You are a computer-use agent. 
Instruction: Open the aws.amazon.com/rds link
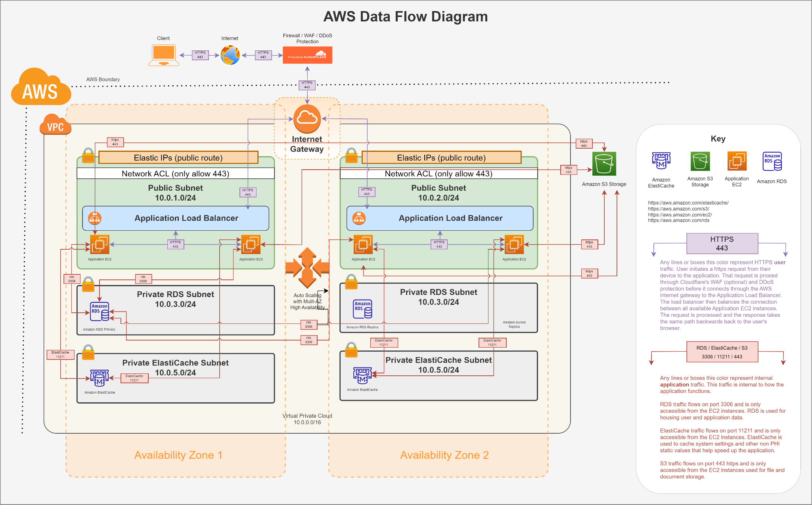pyautogui.click(x=678, y=220)
